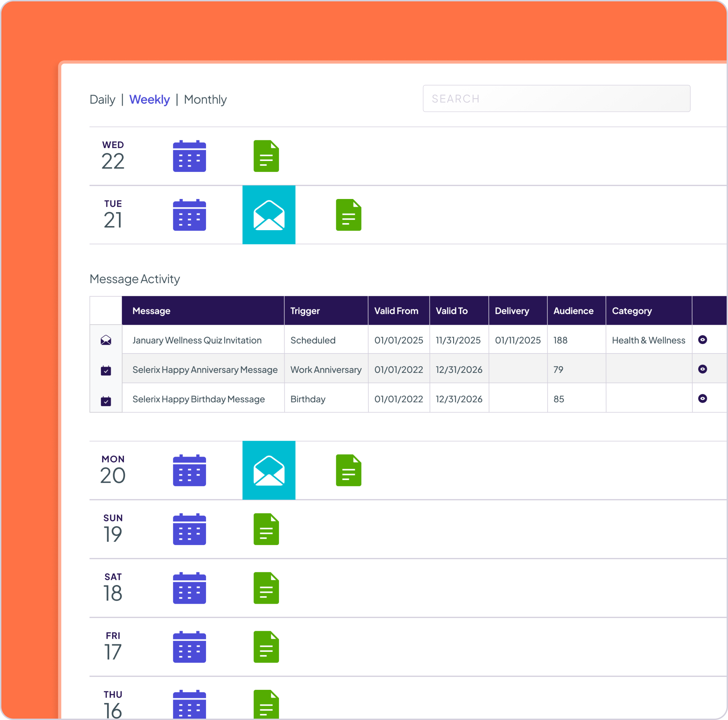Click the eye icon for the Birthday Message row
The height and width of the screenshot is (720, 728).
[702, 398]
